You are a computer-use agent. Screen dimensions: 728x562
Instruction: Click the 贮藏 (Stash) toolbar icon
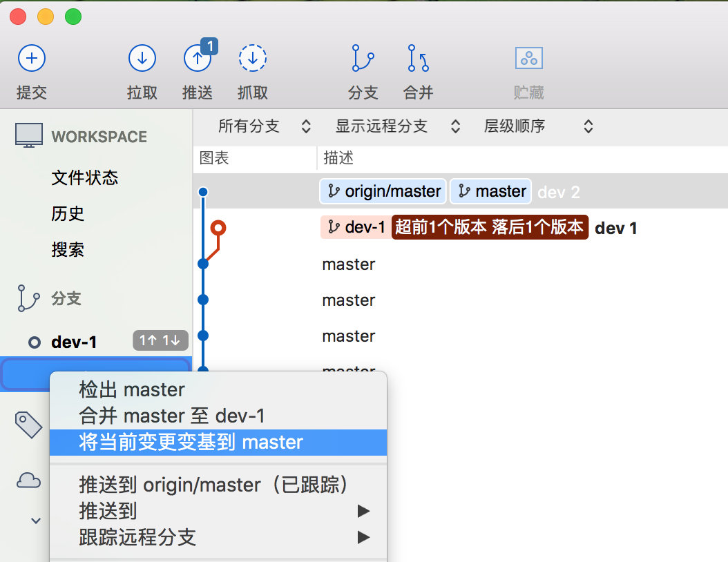point(529,59)
